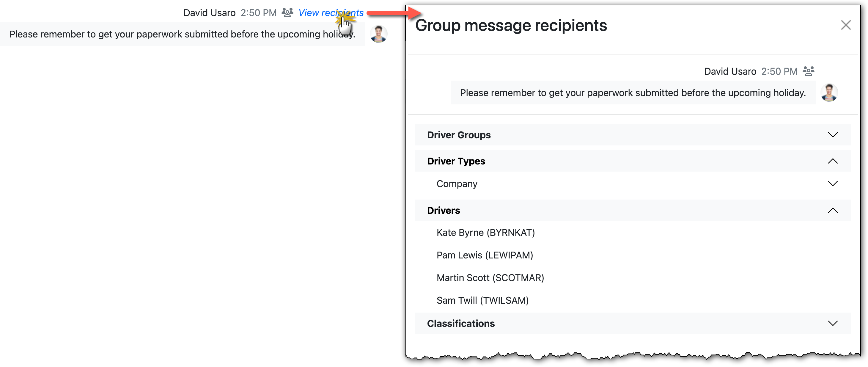Select driver Pam Lewis (LEWIPAM)

485,255
